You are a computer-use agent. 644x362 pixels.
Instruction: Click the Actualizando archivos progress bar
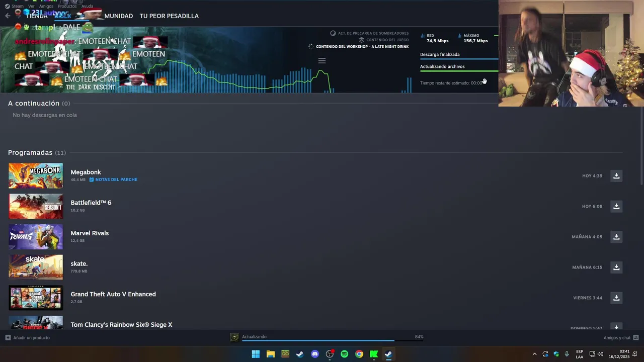click(459, 71)
